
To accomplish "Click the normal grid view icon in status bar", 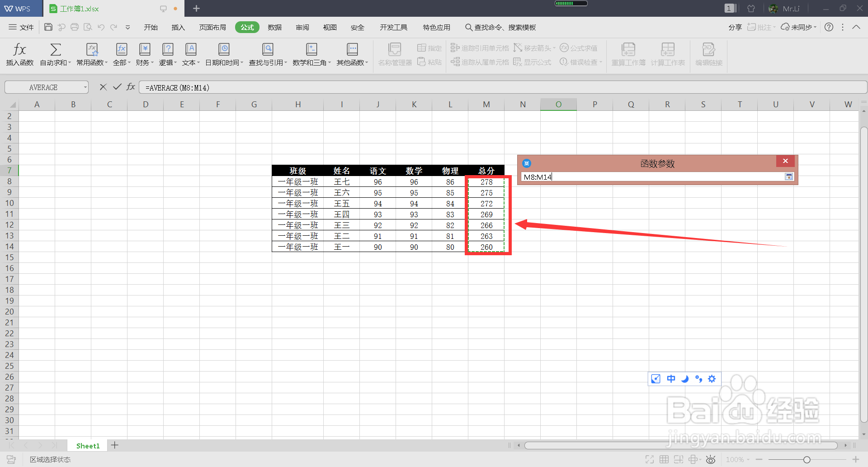I will [664, 460].
